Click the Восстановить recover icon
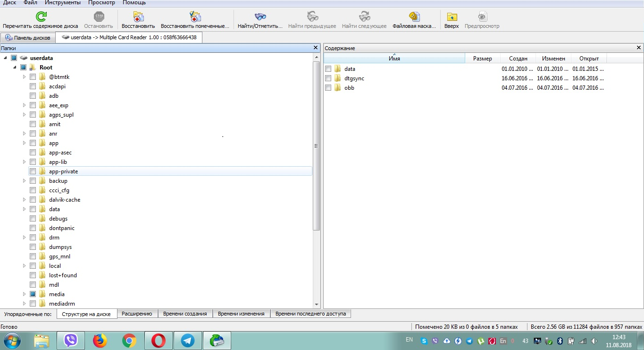Screen dimensions: 644x350 coord(138,17)
